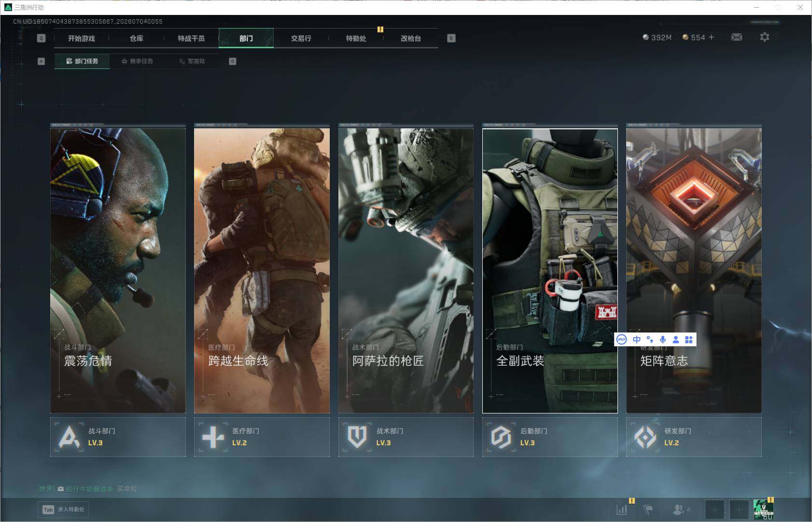Open the settings gear icon

click(765, 37)
